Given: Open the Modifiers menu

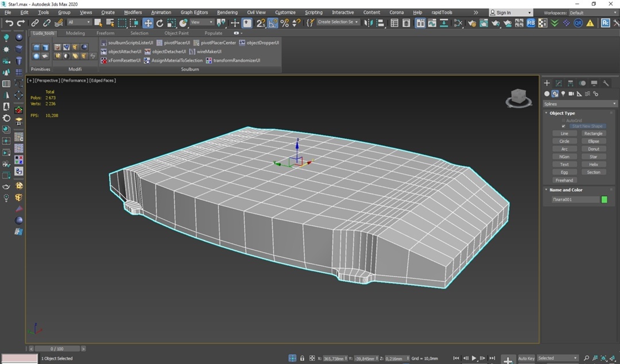Looking at the screenshot, I should coord(133,12).
